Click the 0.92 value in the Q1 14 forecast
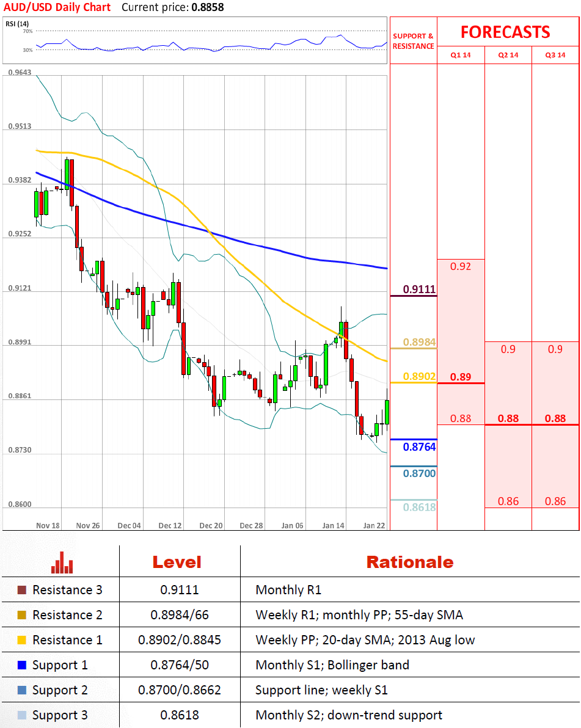Viewport: 581px width, 728px height. coord(460,266)
